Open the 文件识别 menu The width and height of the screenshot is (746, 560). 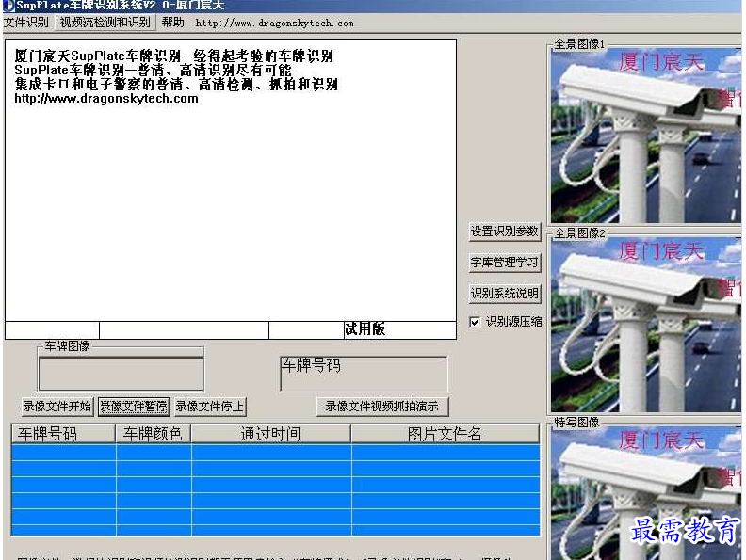26,23
